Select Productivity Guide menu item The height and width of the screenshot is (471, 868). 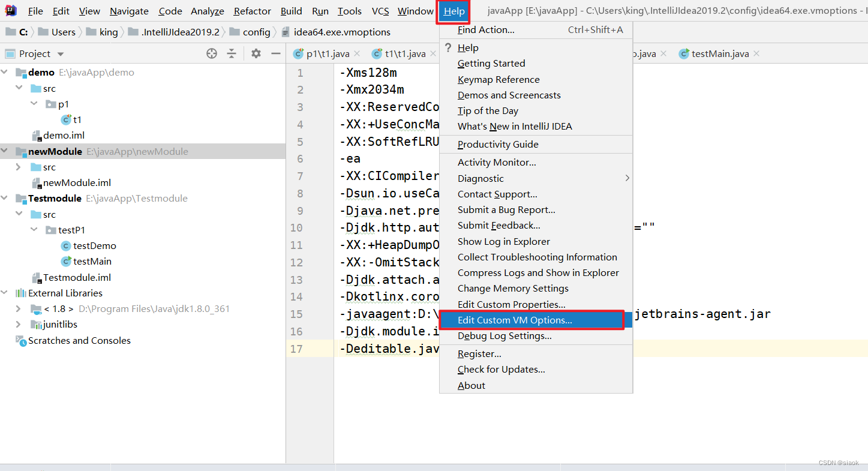click(x=536, y=144)
